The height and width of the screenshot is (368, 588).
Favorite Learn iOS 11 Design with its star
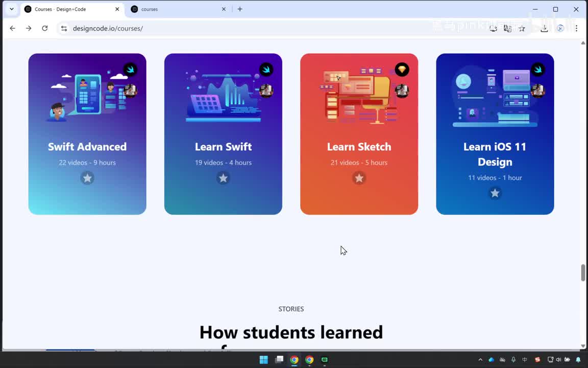[x=495, y=193]
